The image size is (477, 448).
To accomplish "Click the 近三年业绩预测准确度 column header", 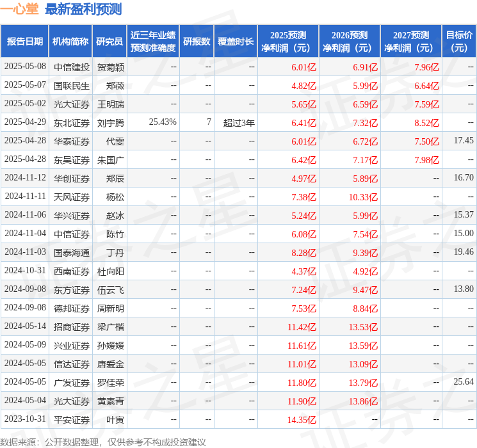I will tap(153, 42).
